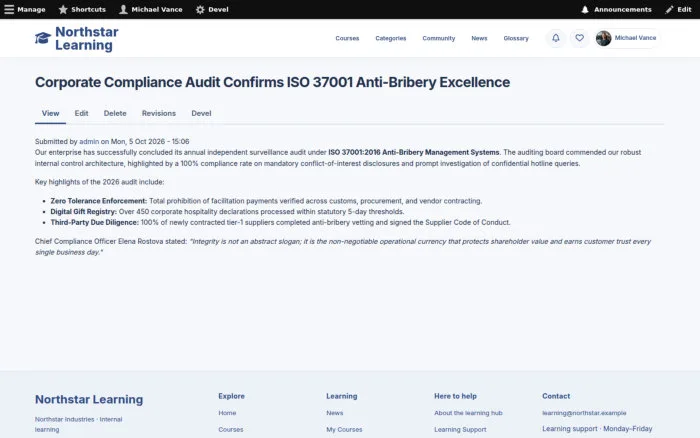Click the submitted date 'Mon, 5 Oct 2026' text
Screen dimensions: 700x438
(138, 142)
